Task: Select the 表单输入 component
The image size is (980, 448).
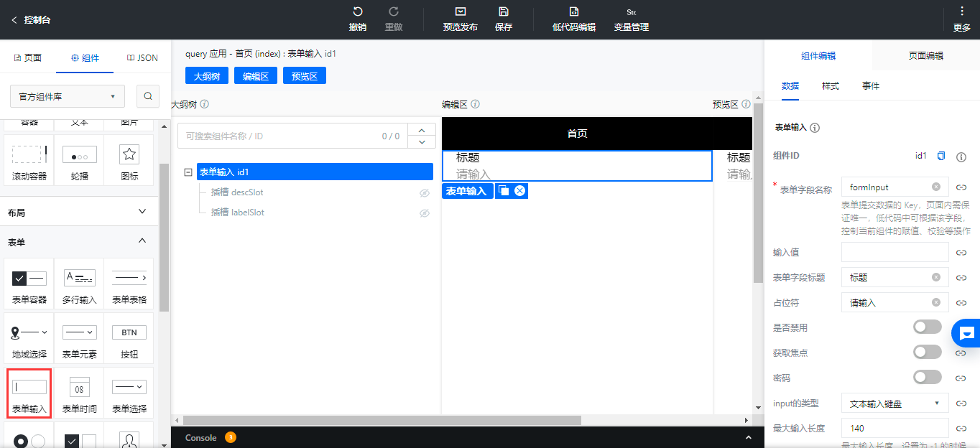Action: click(29, 394)
